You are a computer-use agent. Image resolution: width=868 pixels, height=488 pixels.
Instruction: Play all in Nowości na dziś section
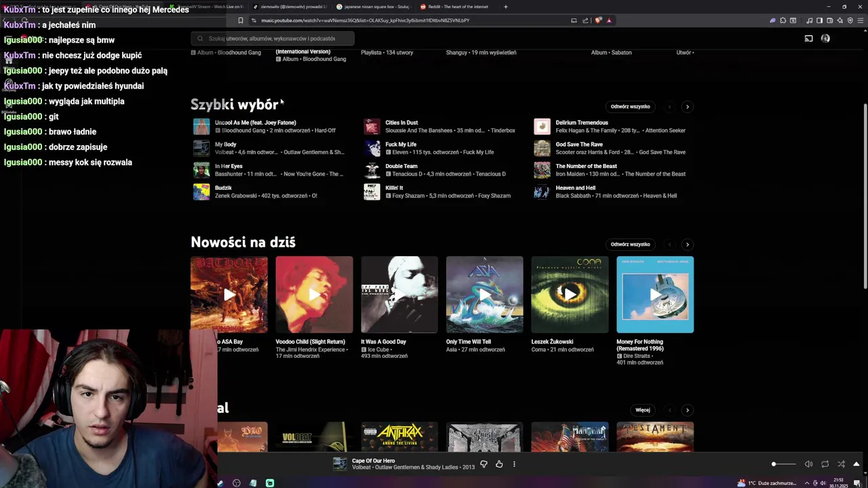pyautogui.click(x=630, y=244)
